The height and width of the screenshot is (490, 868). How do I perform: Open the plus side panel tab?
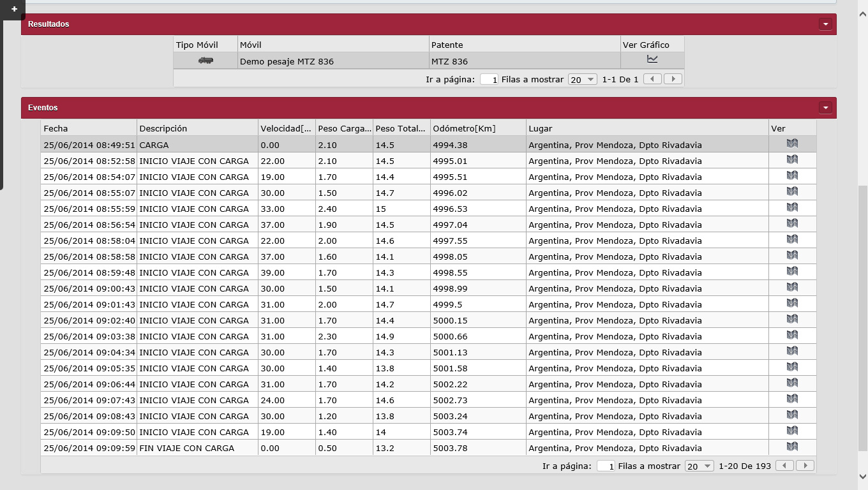(x=14, y=9)
